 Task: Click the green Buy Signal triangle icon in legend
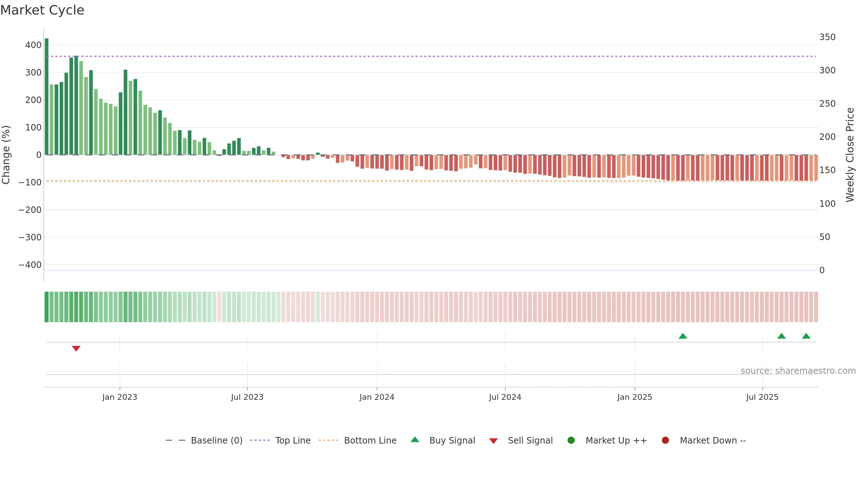pyautogui.click(x=415, y=440)
